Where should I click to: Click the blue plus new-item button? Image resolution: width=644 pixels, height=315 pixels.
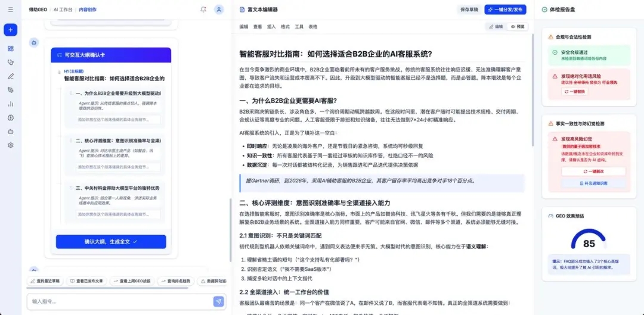tap(10, 30)
